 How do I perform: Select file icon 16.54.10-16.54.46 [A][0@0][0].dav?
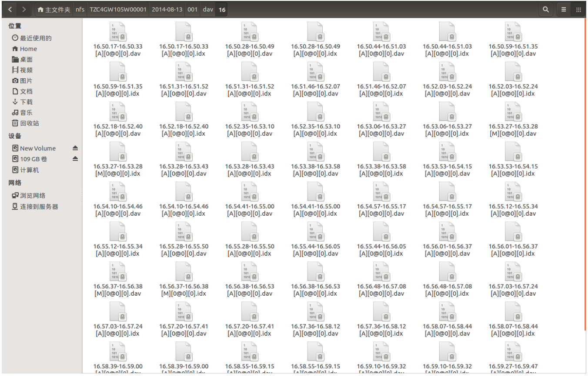click(x=117, y=192)
